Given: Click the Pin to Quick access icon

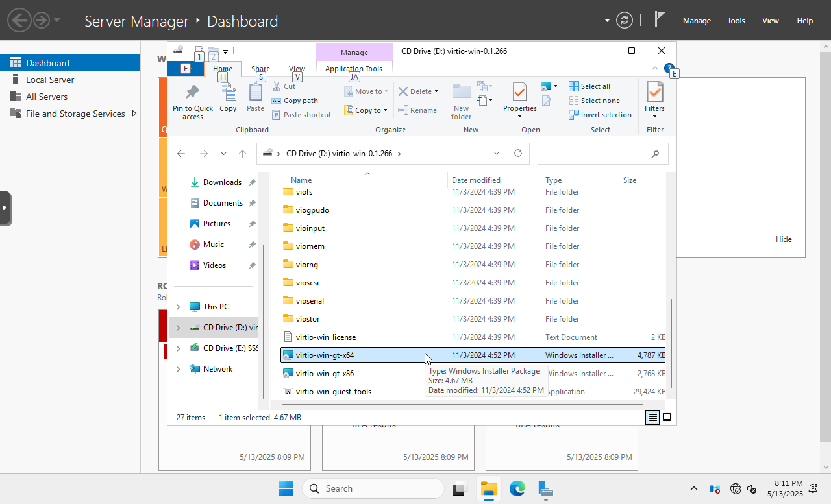Looking at the screenshot, I should [x=192, y=93].
